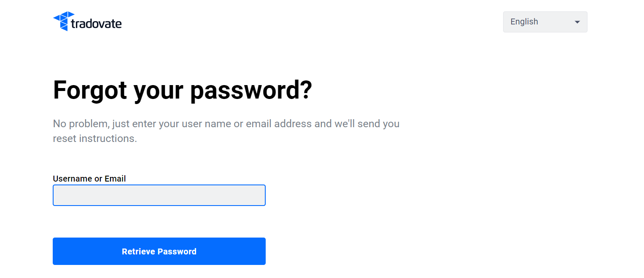Select the brand icon in the header

click(60, 21)
